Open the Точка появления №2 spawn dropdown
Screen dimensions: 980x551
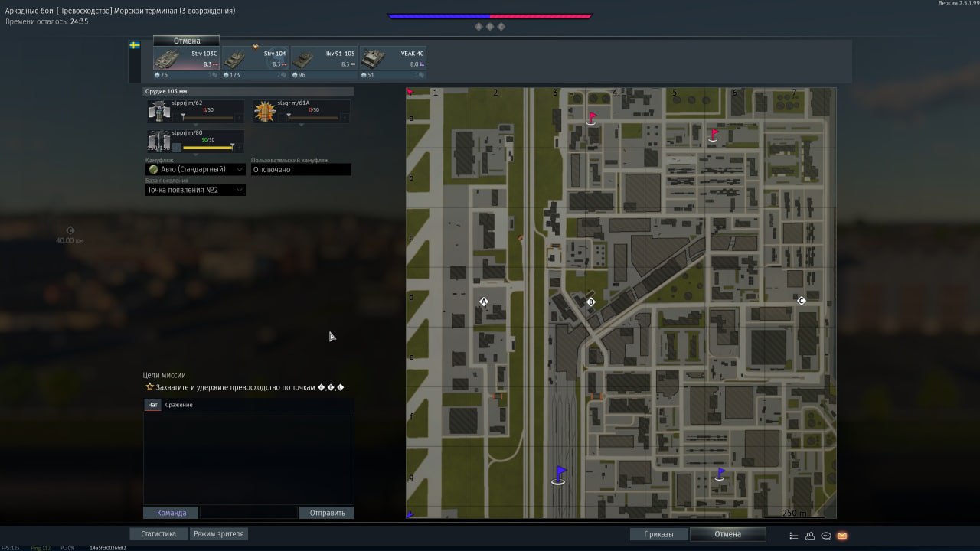click(195, 190)
